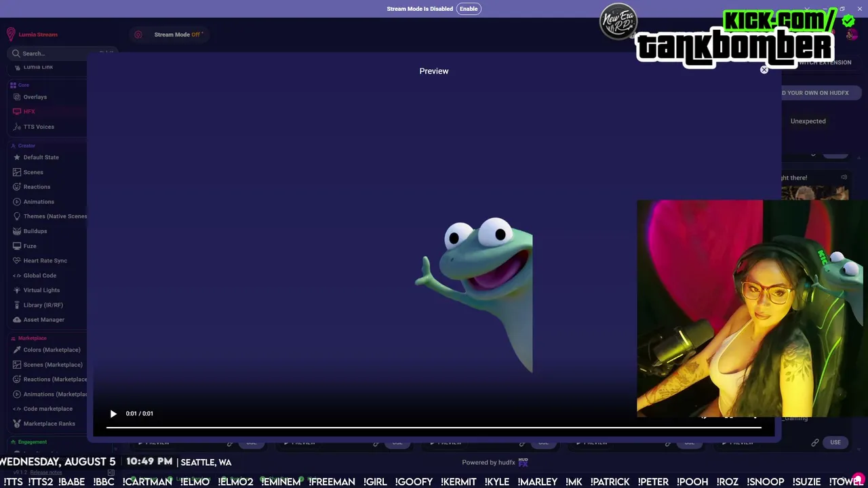
Task: Collapse the Engagement sidebar section
Action: [x=32, y=442]
